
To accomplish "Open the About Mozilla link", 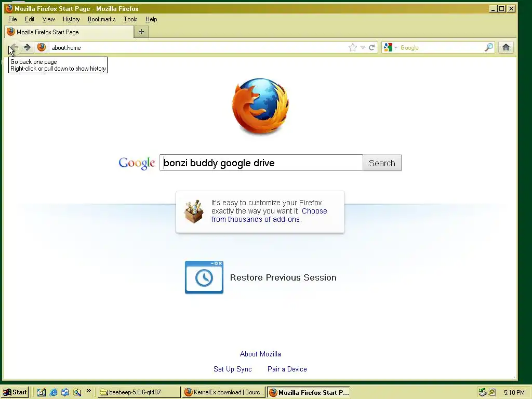I will [260, 354].
